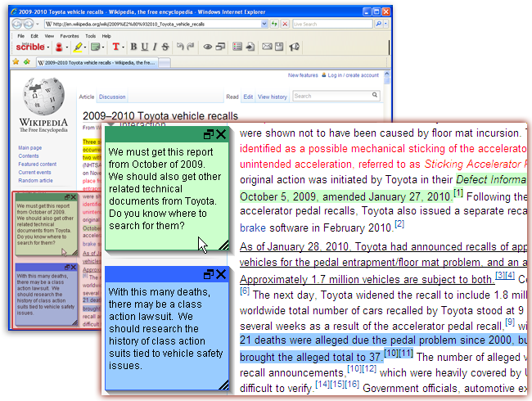Toggle strikethrough formatting in scrible toolbar
The image size is (532, 401).
click(165, 47)
